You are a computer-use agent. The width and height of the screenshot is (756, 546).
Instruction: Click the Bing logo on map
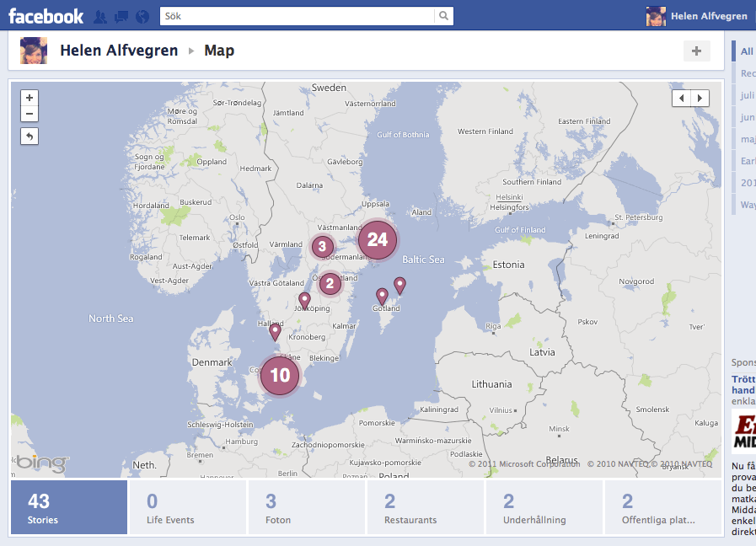[x=42, y=463]
